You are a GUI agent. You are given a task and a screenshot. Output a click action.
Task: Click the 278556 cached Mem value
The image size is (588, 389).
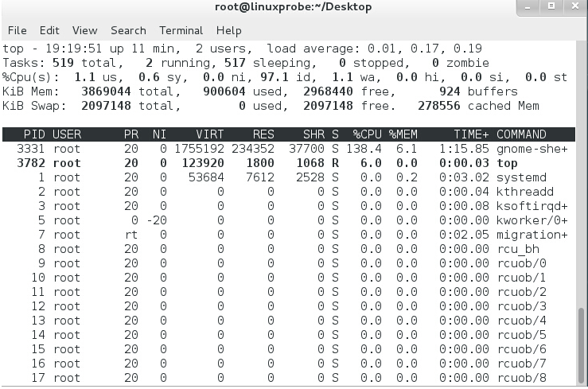pyautogui.click(x=439, y=106)
